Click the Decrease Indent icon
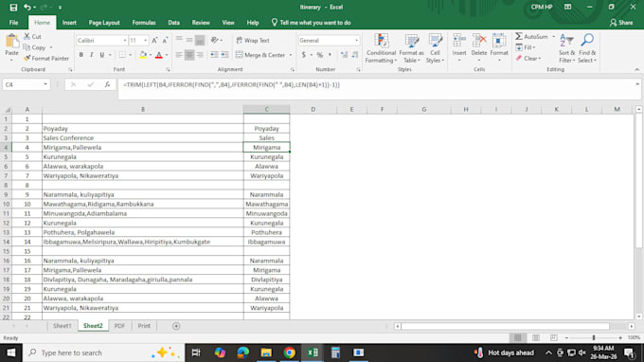The image size is (644, 362). click(214, 55)
